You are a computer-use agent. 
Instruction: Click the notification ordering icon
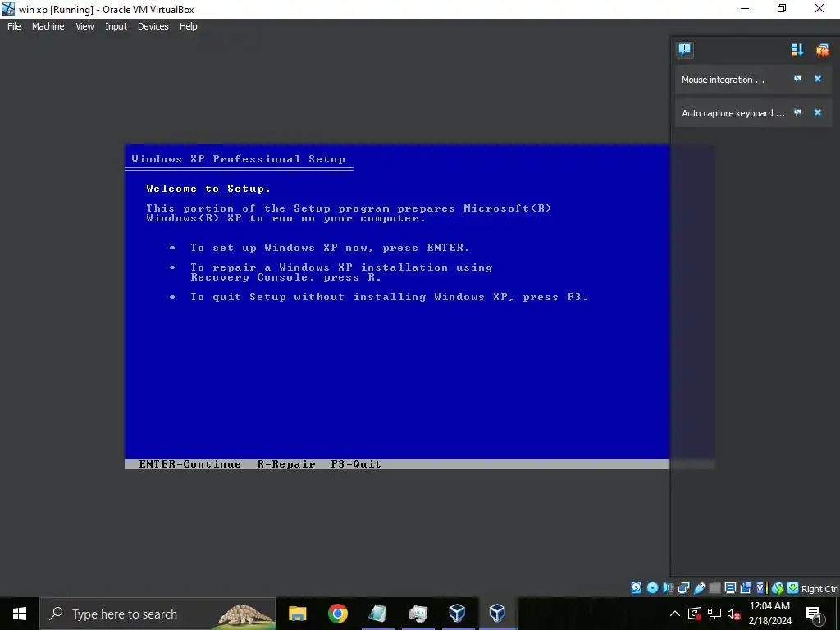coord(797,50)
